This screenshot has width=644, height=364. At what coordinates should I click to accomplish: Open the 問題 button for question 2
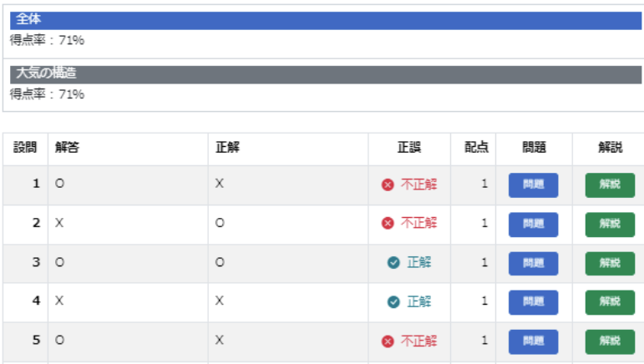(x=533, y=225)
